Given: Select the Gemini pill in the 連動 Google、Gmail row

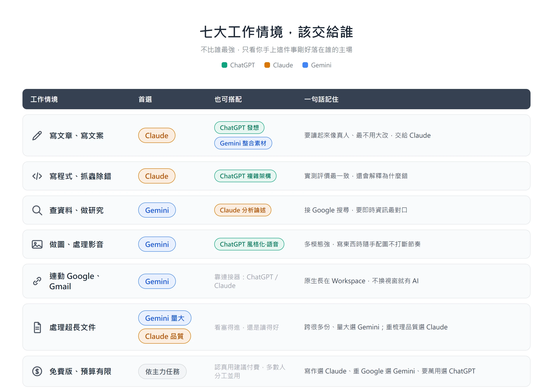Looking at the screenshot, I should click(157, 281).
